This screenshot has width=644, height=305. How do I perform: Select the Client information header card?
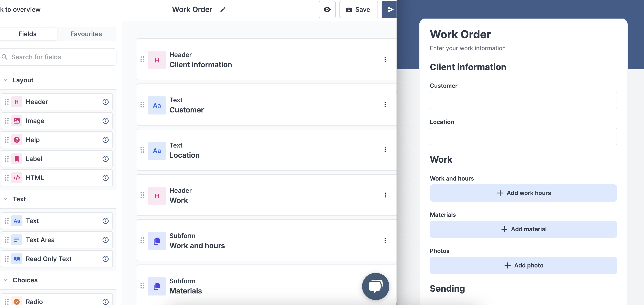[x=267, y=60]
